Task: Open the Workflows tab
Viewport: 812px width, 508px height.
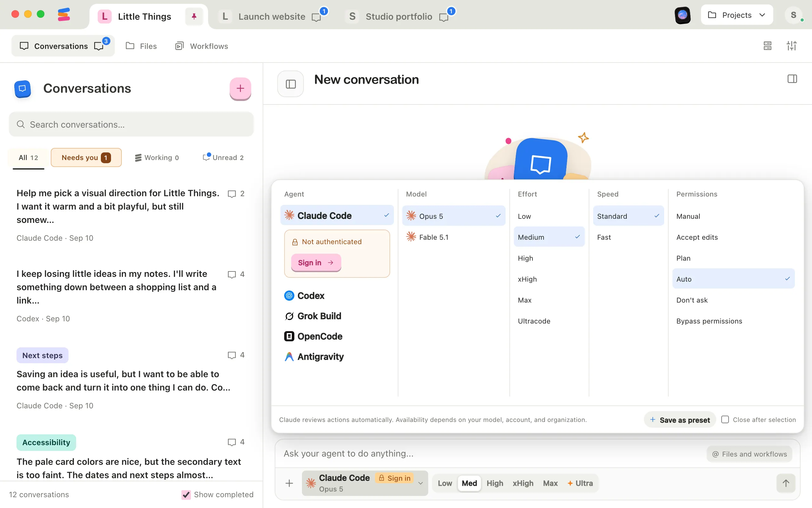Action: click(202, 46)
